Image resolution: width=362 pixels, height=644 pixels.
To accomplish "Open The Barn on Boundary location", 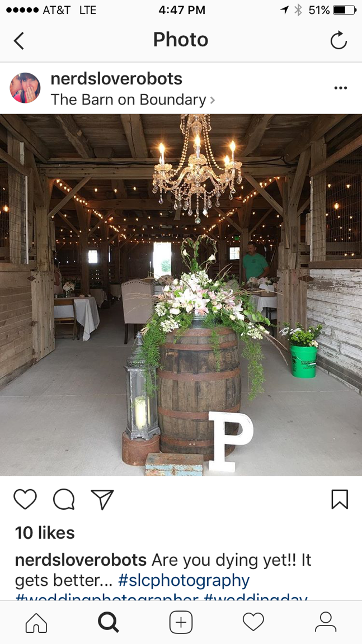I will coord(128,100).
